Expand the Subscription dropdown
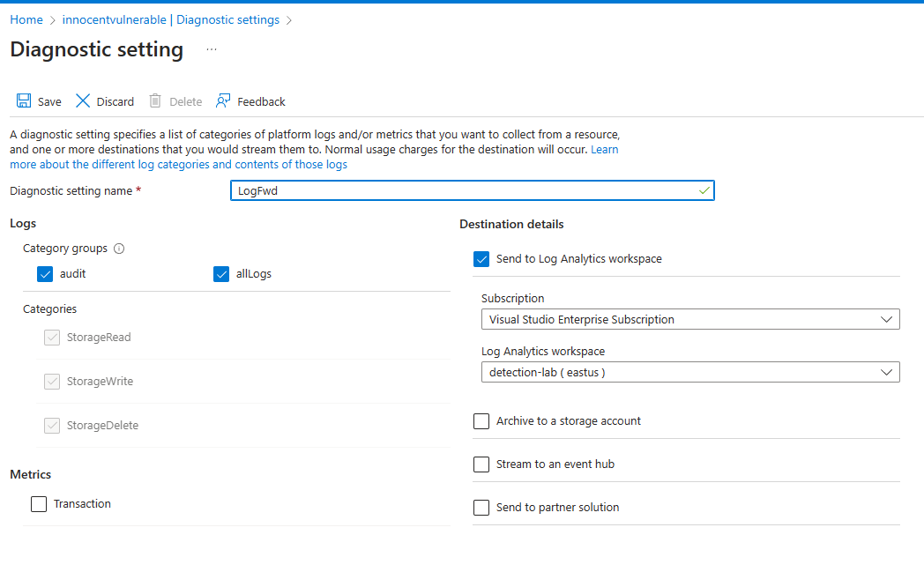Viewport: 924px width, 587px height. pyautogui.click(x=689, y=320)
